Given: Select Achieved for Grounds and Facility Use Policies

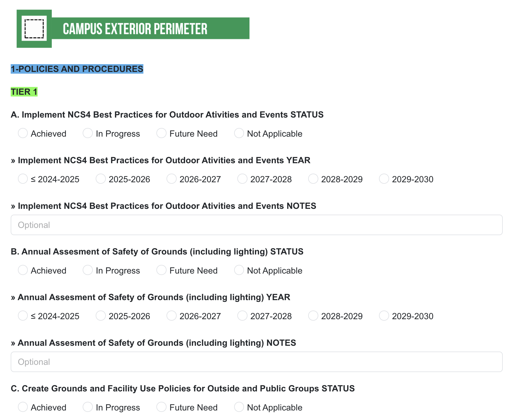Looking at the screenshot, I should point(23,407).
